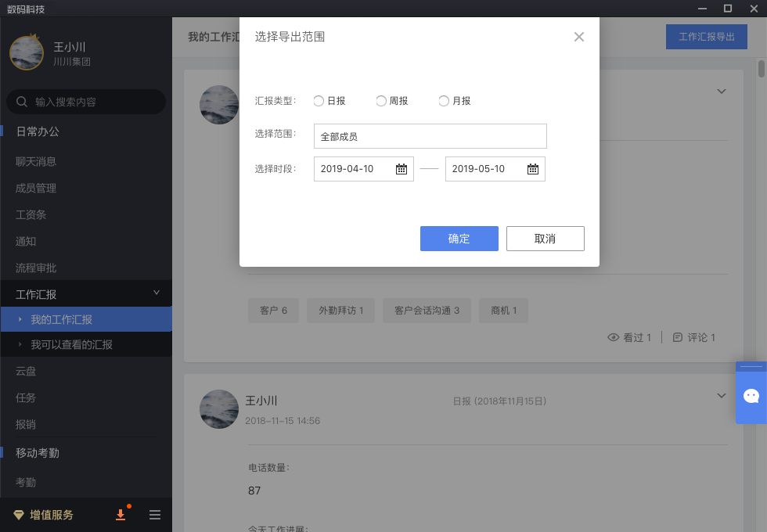Screen dimensions: 767x532
Task: Click the search magnifier icon
Action: tap(22, 102)
